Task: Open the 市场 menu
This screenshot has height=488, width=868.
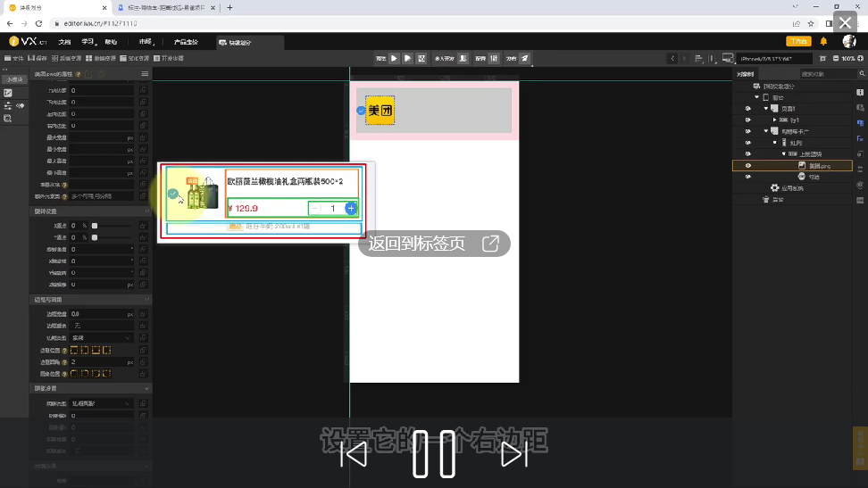Action: tap(146, 42)
